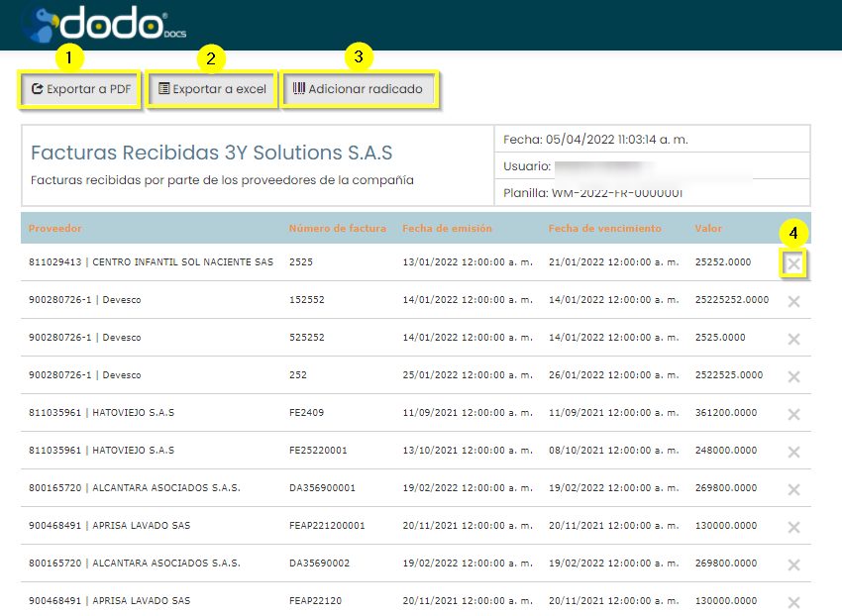This screenshot has height=616, width=842.
Task: Click the Valor column header
Action: [x=708, y=228]
